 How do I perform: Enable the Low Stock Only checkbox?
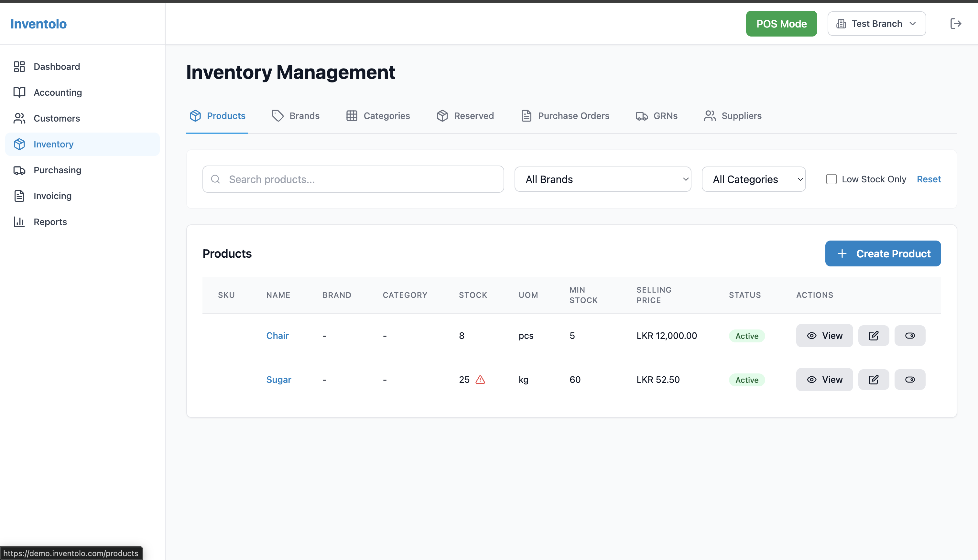tap(831, 179)
